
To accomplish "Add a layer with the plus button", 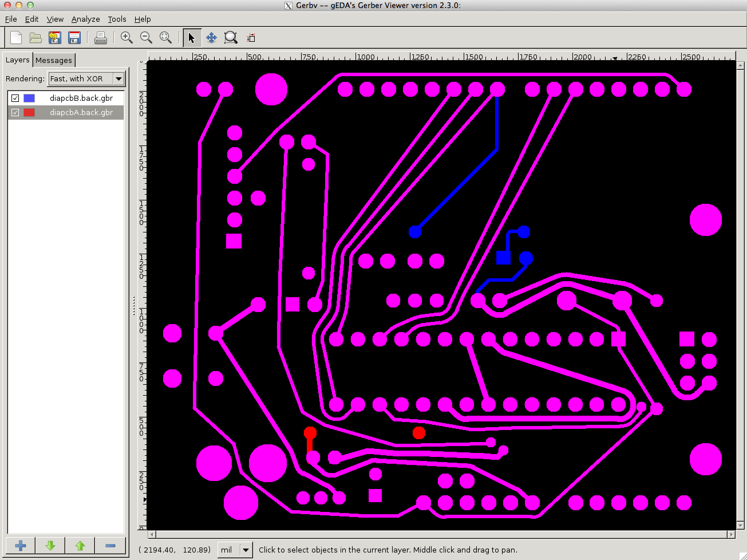I will point(21,546).
